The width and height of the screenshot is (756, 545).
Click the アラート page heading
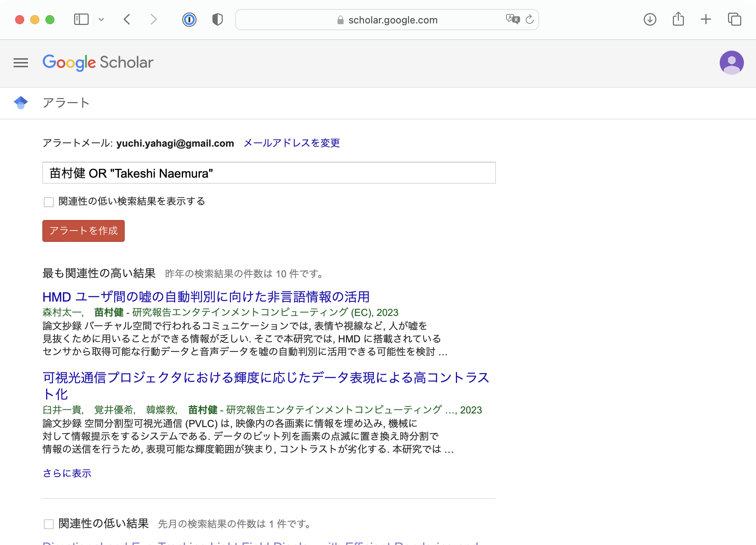(x=66, y=102)
